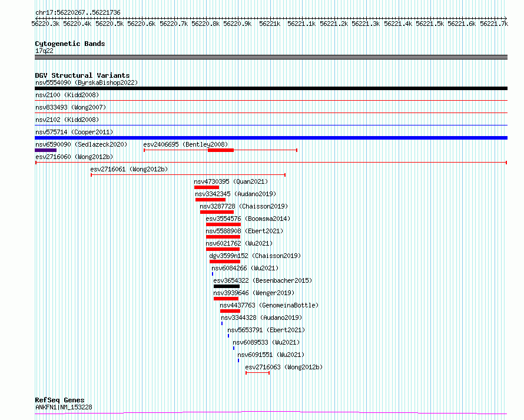
Task: Select the purple nsv6590090 variant bar
Action: pyautogui.click(x=45, y=150)
